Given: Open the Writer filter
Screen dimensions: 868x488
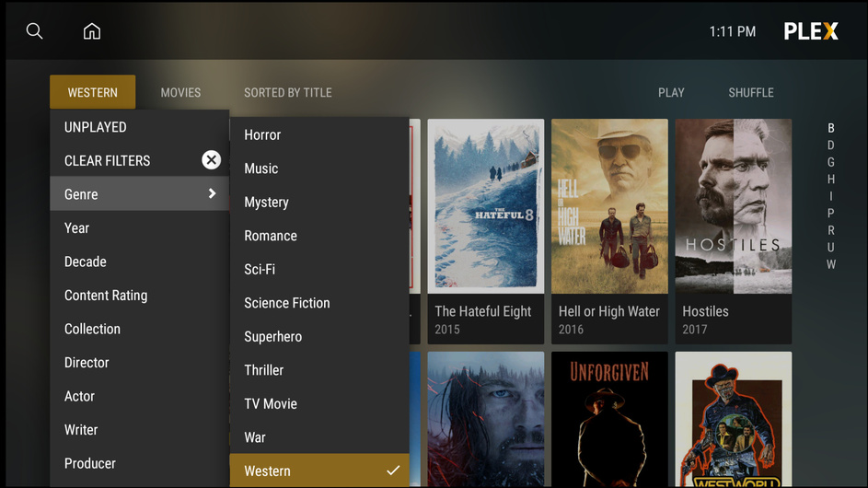Looking at the screenshot, I should click(x=140, y=430).
